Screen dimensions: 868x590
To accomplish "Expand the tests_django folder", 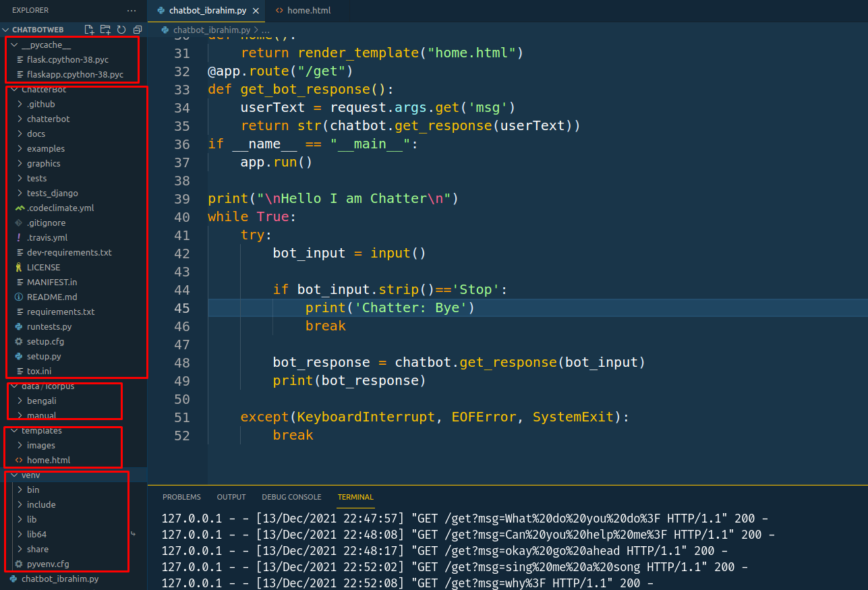I will tap(19, 193).
